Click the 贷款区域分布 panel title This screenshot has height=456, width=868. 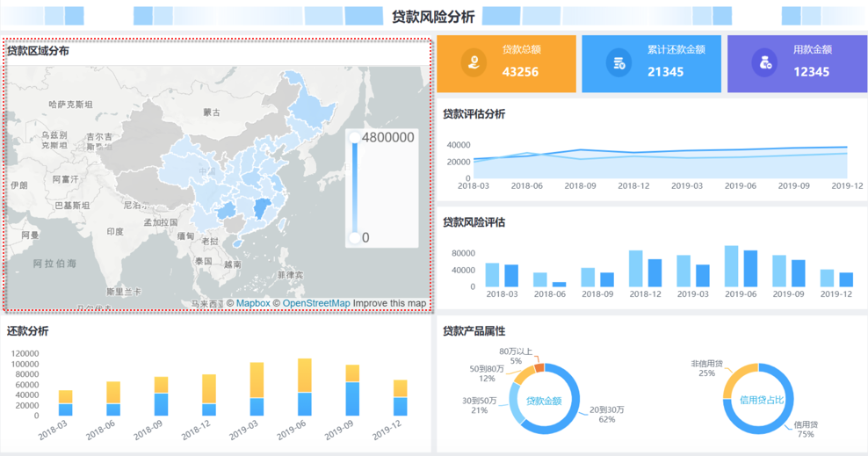click(38, 51)
